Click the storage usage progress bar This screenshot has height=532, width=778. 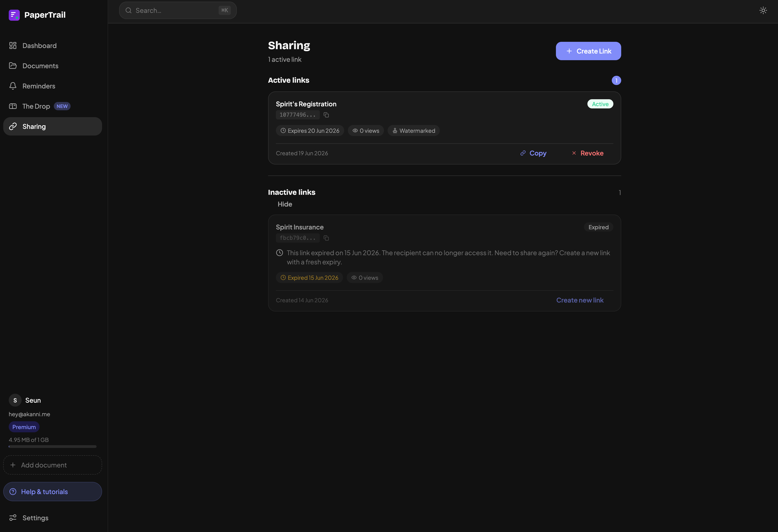tap(53, 447)
